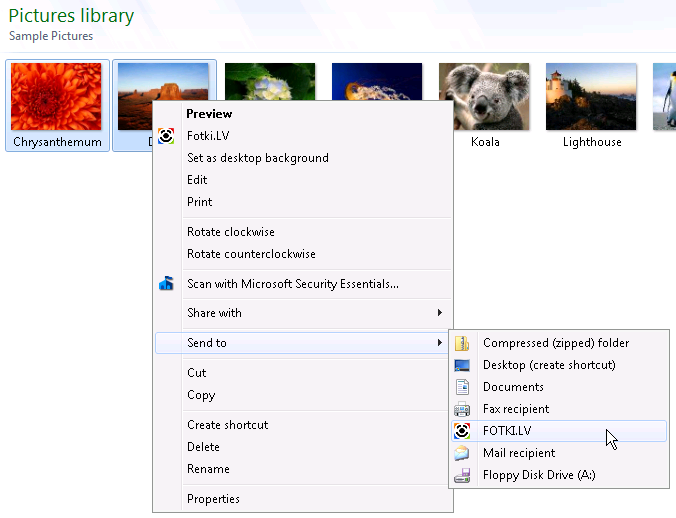Select Set as desktop background
Viewport: 676px width, 518px height.
(257, 158)
